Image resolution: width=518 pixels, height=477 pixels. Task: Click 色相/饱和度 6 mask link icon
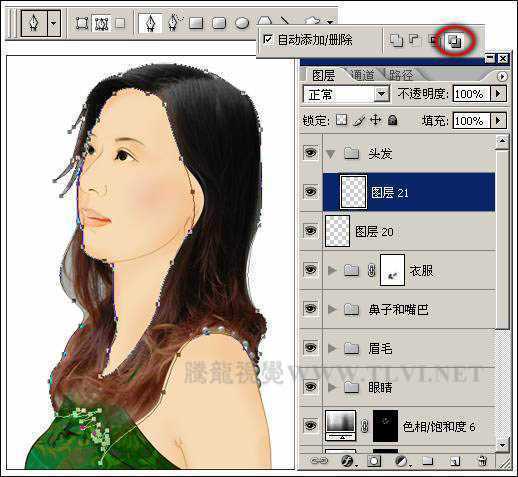[x=365, y=426]
